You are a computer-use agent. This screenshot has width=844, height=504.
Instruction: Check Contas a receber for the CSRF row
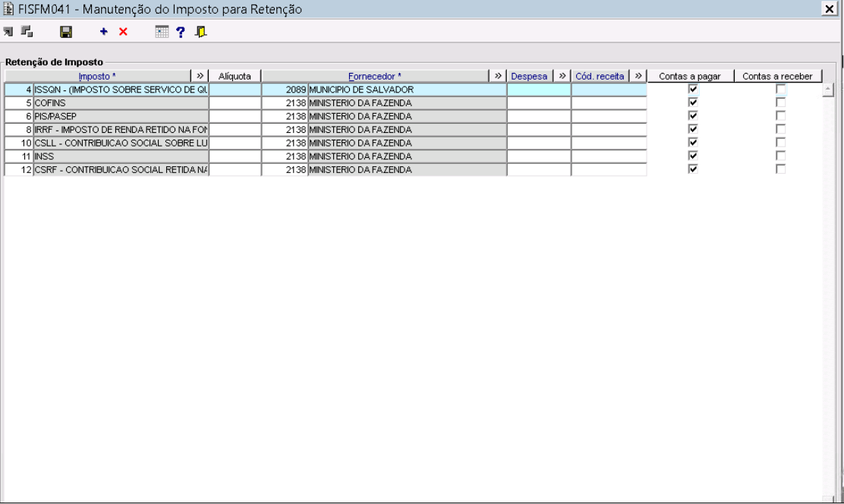coord(780,169)
